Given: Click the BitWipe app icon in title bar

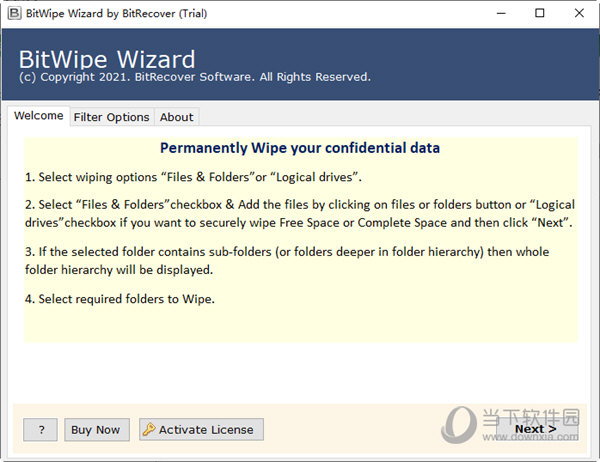Looking at the screenshot, I should pyautogui.click(x=15, y=13).
